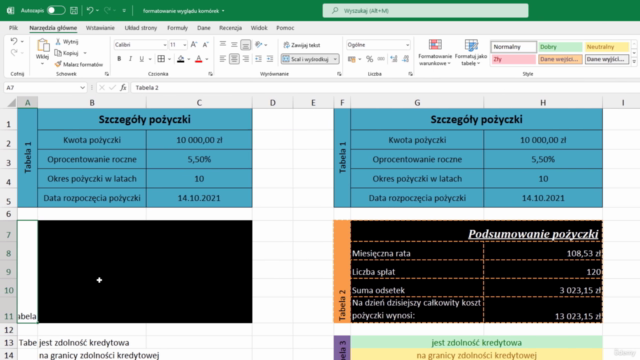The width and height of the screenshot is (640, 360).
Task: Switch to Recenzja tab
Action: 230,28
